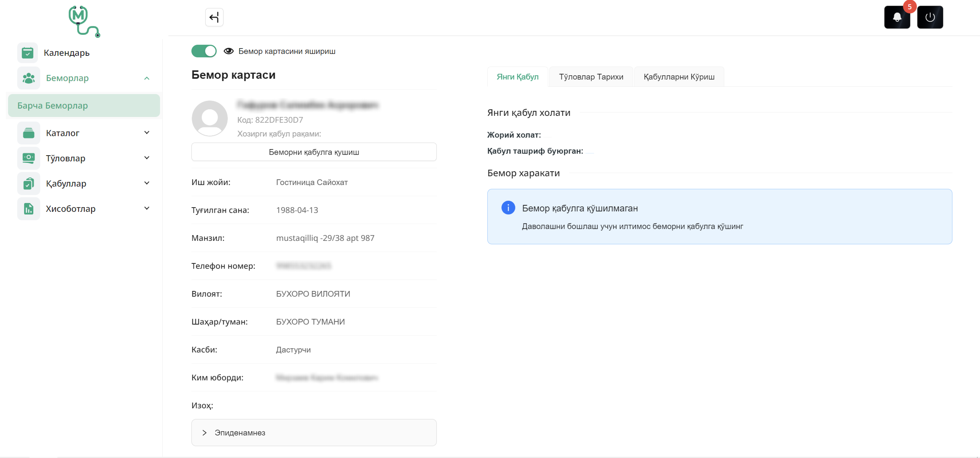This screenshot has height=458, width=980.
Task: Expand the Каталог menu chevron
Action: tap(147, 133)
